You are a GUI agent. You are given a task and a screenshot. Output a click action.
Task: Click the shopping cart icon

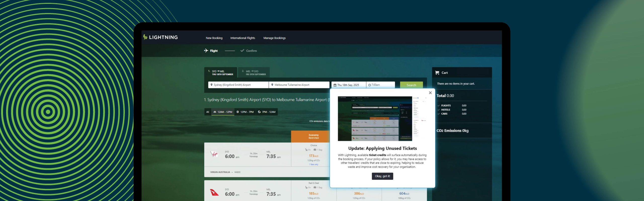coord(437,73)
